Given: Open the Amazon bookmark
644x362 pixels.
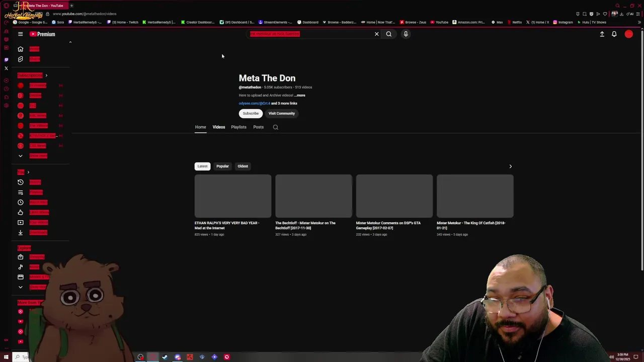Looking at the screenshot, I should (468, 22).
